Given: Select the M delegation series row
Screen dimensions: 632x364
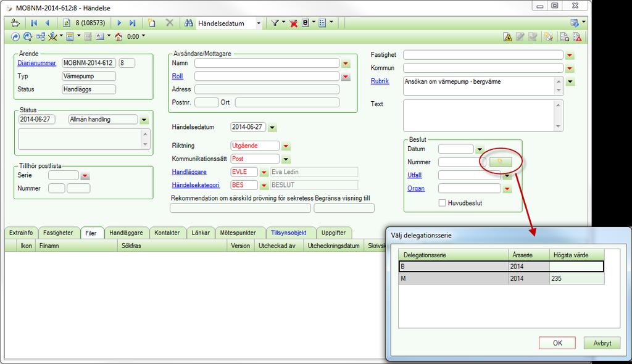Looking at the screenshot, I should pos(501,278).
